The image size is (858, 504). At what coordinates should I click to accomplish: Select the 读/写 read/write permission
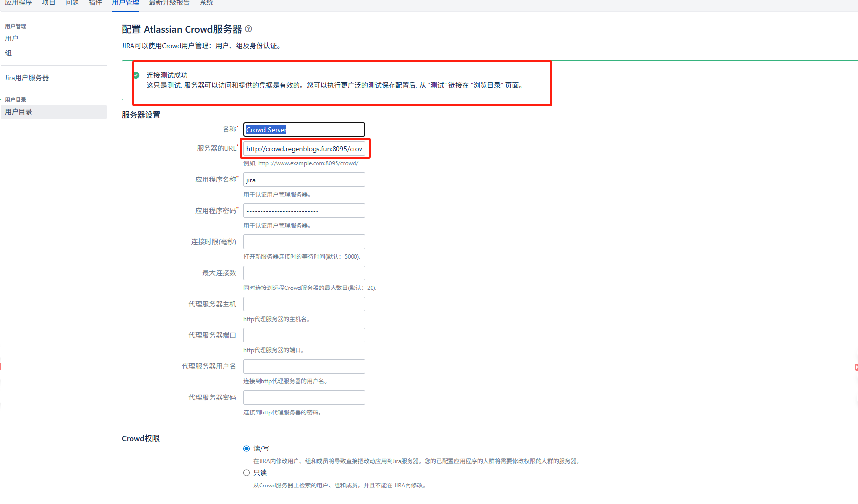tap(246, 449)
